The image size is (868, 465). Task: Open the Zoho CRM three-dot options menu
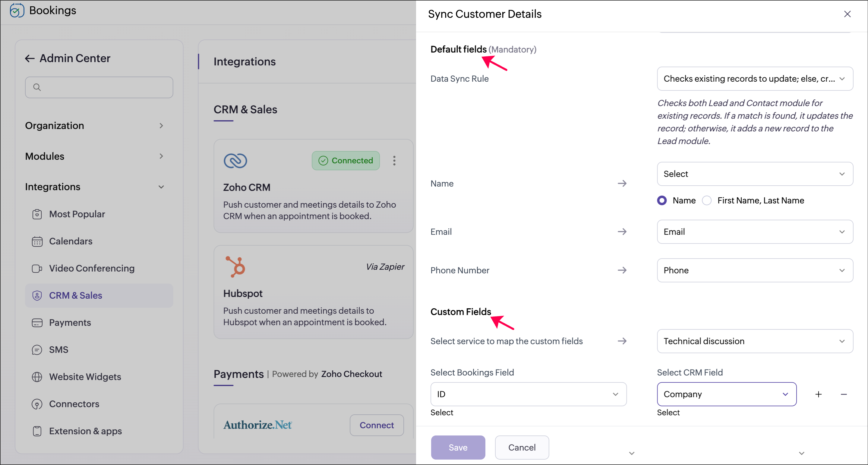tap(394, 161)
